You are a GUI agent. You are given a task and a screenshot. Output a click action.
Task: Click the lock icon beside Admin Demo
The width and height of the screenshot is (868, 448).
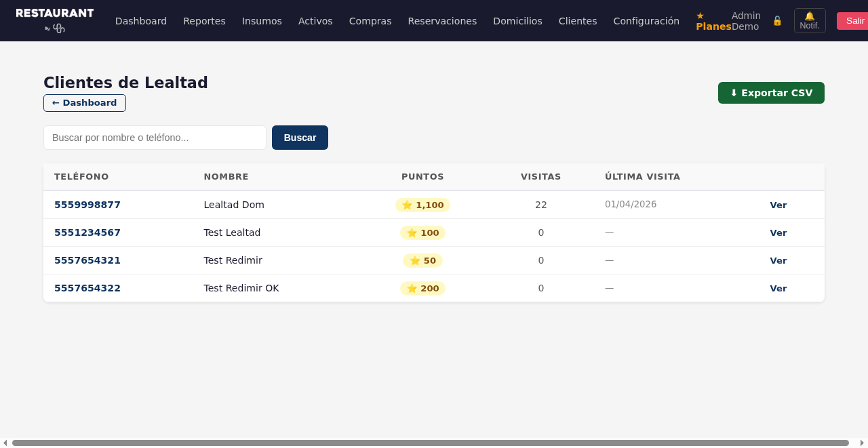pos(777,21)
